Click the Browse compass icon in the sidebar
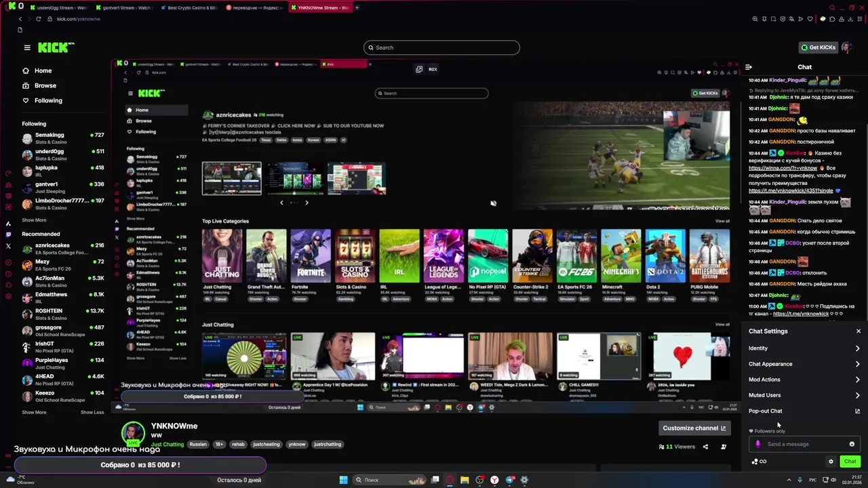This screenshot has height=488, width=868. point(26,85)
